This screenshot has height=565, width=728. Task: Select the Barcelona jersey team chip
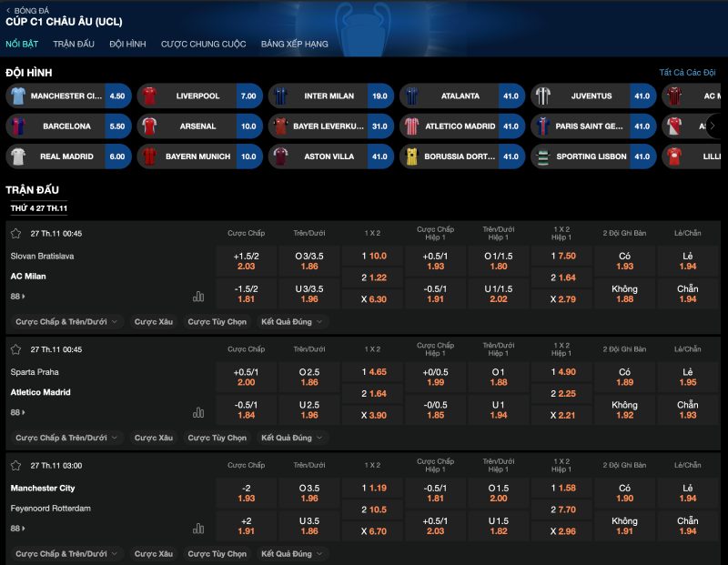(66, 126)
